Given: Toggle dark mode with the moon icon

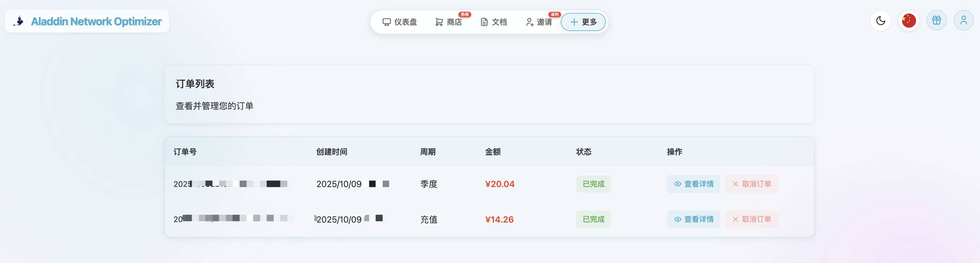Looking at the screenshot, I should click(880, 21).
